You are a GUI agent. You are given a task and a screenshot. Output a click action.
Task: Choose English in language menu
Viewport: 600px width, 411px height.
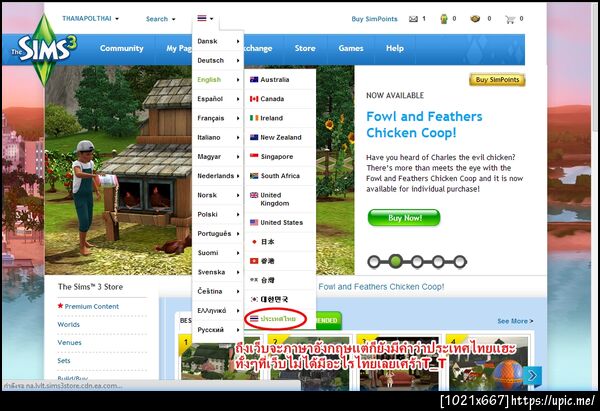[x=218, y=80]
